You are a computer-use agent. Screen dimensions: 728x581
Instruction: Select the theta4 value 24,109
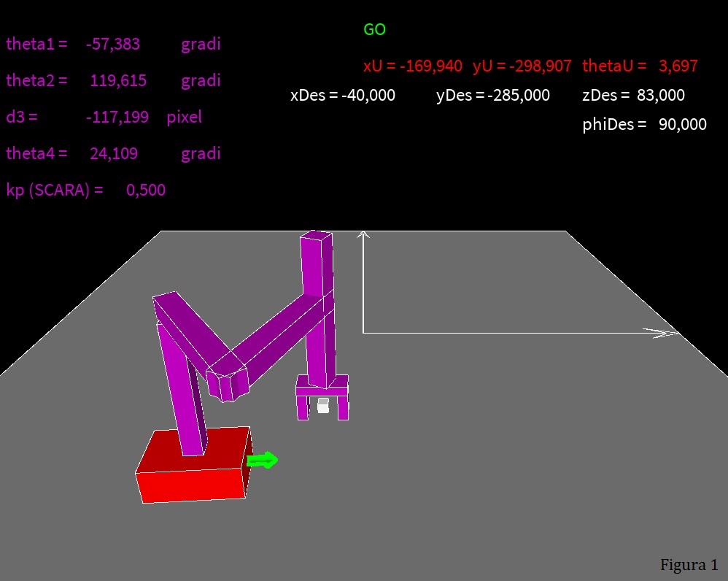(x=113, y=153)
